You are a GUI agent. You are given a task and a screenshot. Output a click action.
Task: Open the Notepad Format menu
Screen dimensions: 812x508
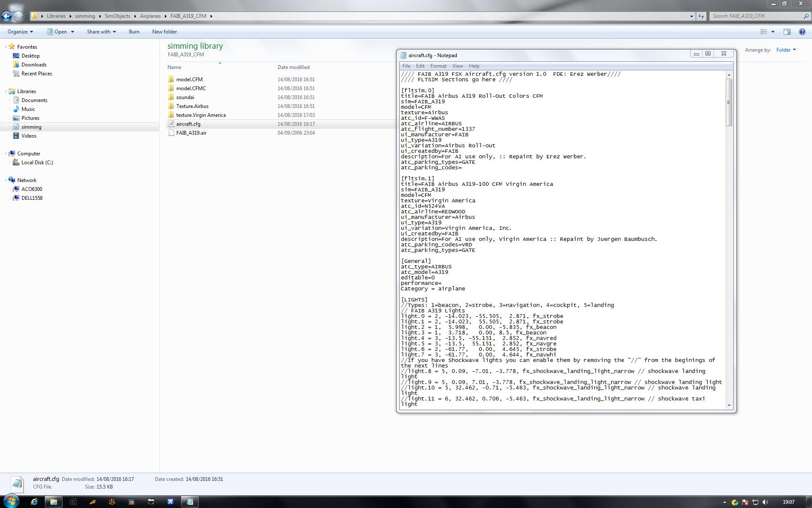click(438, 66)
